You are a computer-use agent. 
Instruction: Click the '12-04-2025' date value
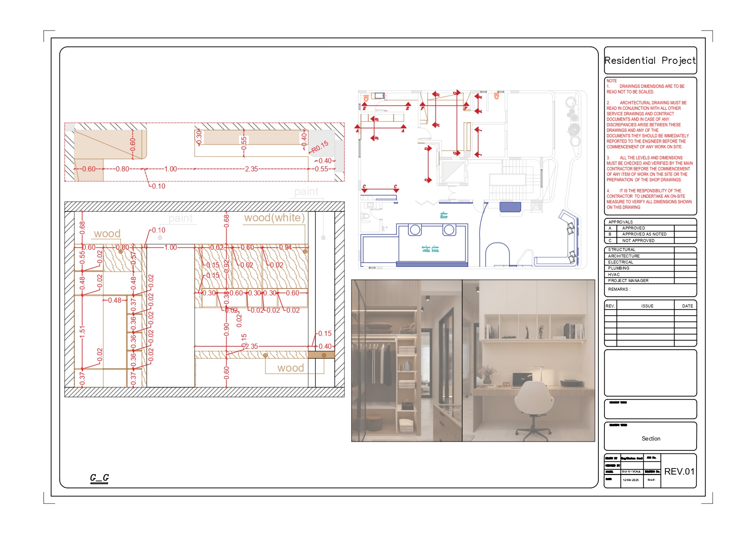pos(631,480)
